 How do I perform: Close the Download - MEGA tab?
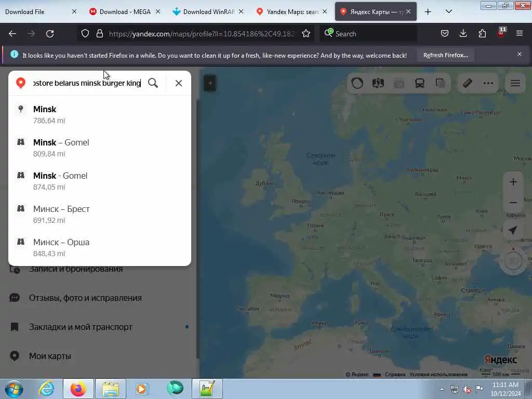click(x=158, y=11)
